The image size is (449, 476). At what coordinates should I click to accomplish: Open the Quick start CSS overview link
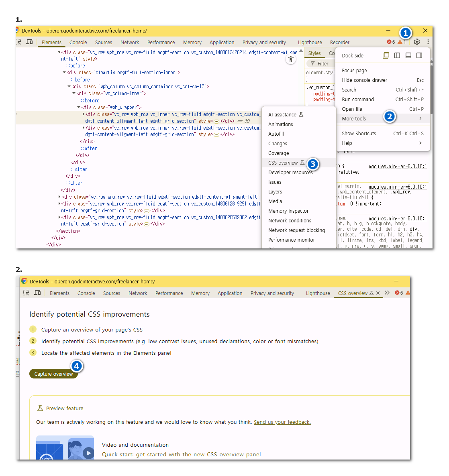(181, 454)
